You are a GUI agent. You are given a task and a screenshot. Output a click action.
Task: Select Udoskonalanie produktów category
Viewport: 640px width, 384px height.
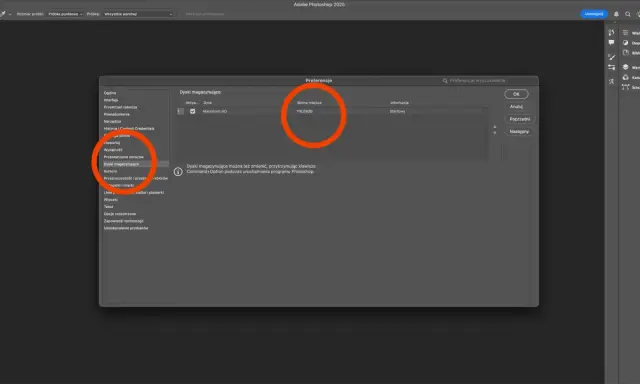(x=126, y=228)
